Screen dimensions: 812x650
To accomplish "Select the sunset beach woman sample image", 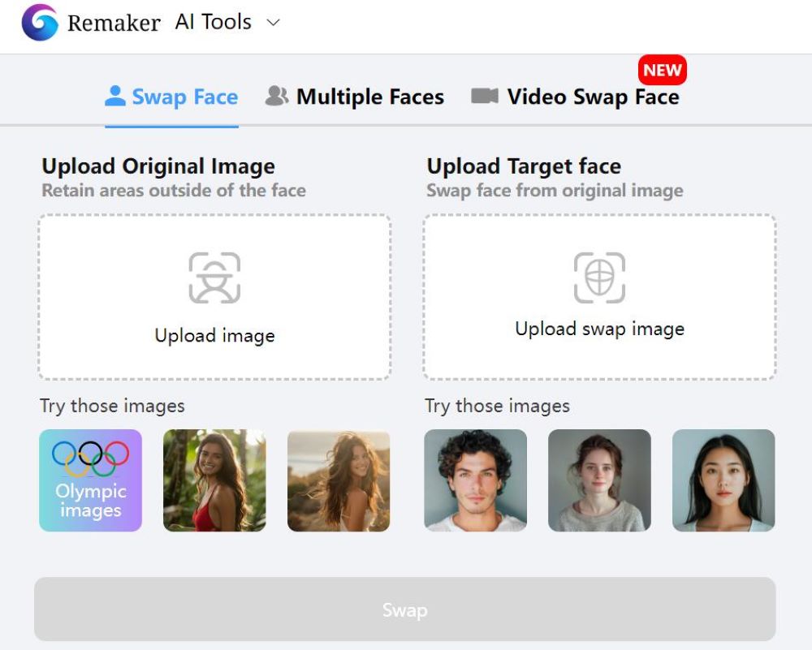I will click(x=339, y=480).
